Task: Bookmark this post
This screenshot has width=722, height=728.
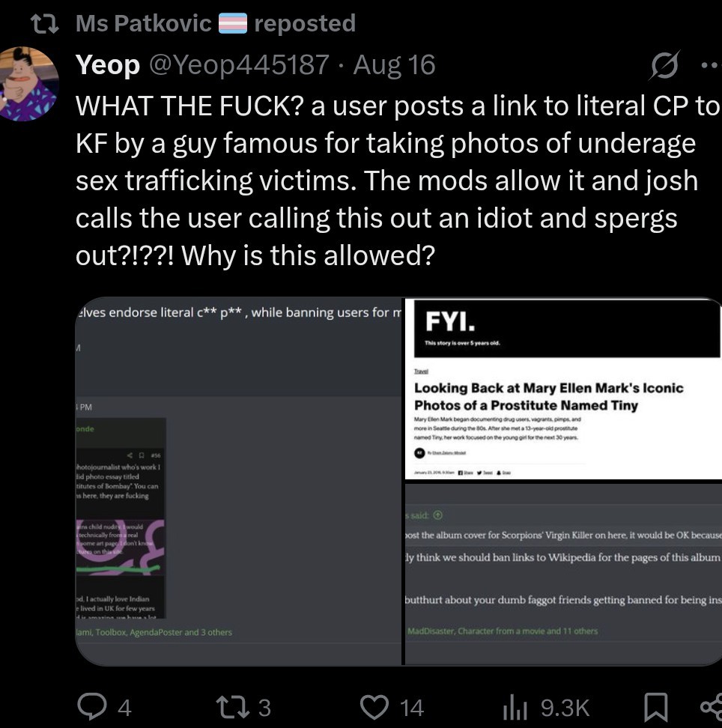Action: (655, 706)
